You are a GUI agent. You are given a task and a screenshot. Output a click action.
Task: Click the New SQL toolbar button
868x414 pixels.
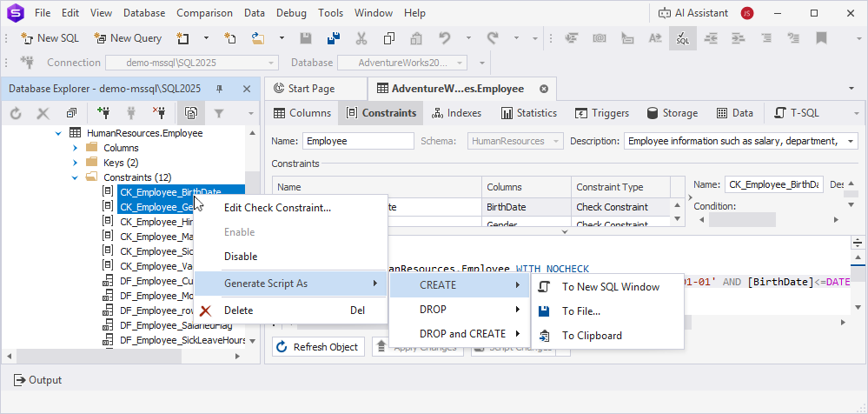(50, 38)
